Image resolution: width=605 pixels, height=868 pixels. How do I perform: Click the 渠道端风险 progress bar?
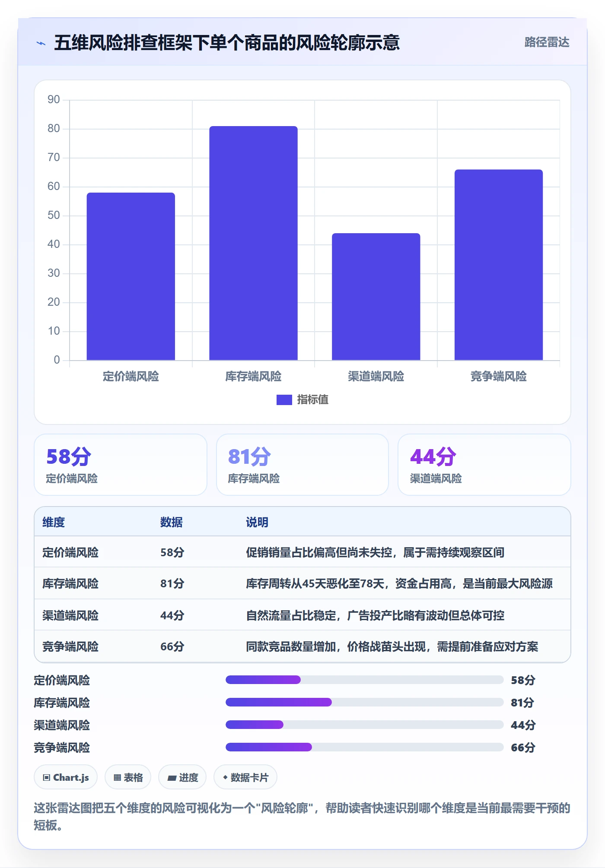(x=365, y=725)
